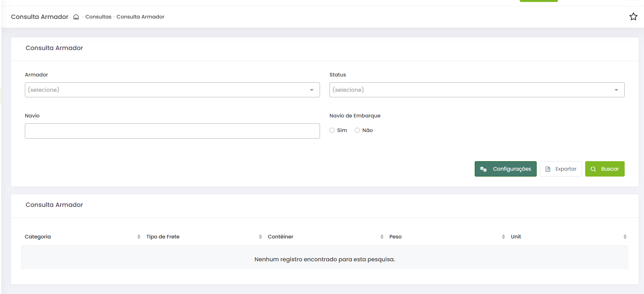Sort table by Unit column arrows
This screenshot has width=644, height=294.
(x=625, y=236)
